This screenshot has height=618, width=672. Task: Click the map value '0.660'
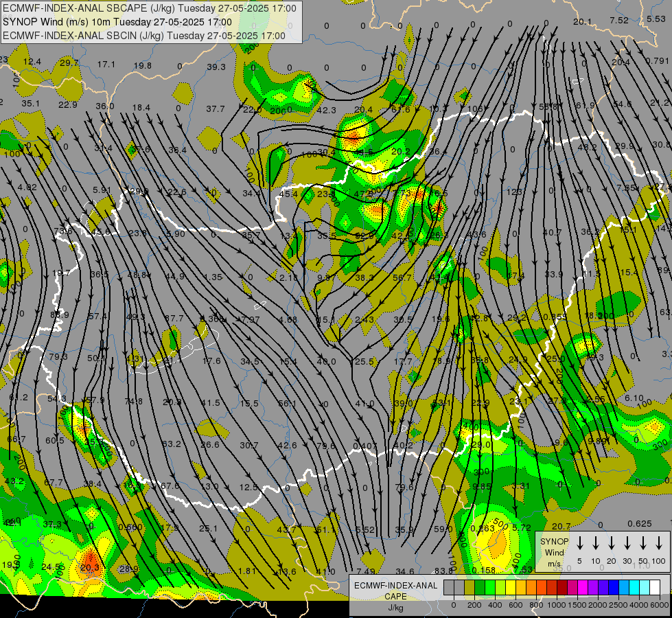pyautogui.click(x=130, y=527)
